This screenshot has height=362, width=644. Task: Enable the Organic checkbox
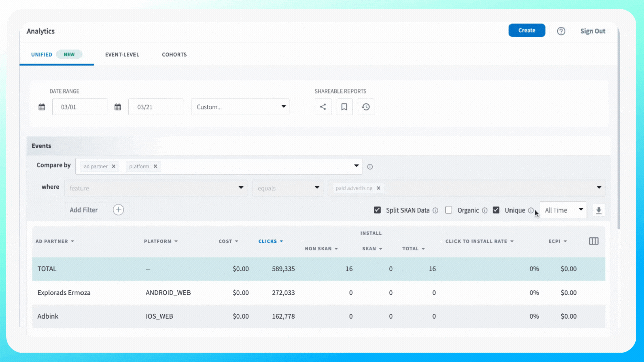point(449,210)
